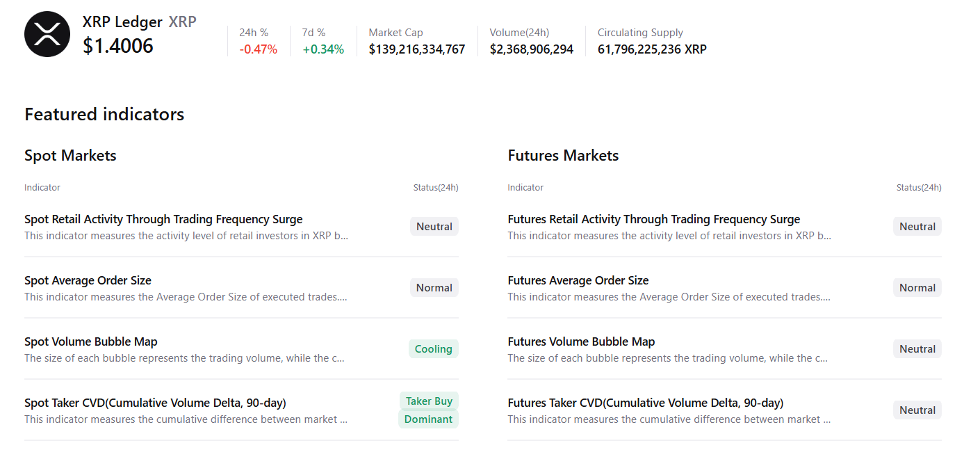Click Neutral badge for Futures Taker CVD
The width and height of the screenshot is (980, 450).
tap(917, 410)
